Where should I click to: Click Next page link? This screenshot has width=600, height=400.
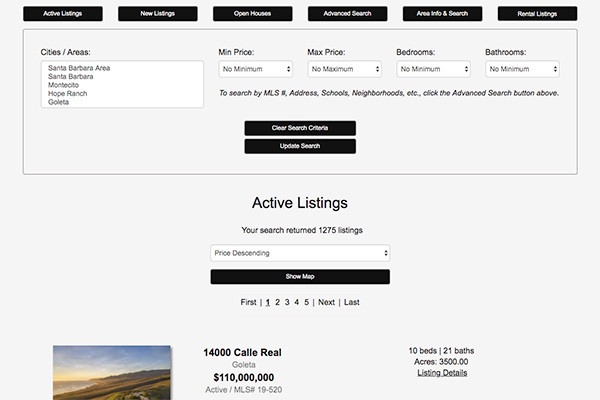pos(326,302)
